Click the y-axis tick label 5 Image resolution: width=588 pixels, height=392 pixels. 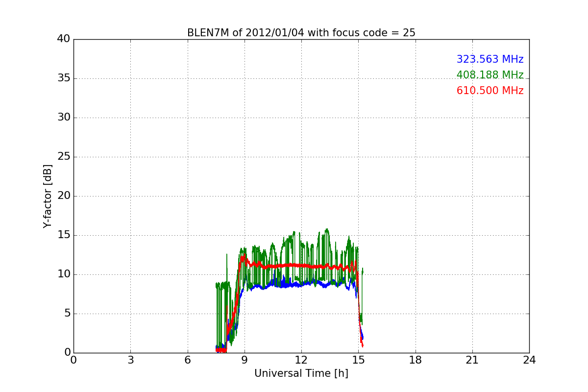point(67,314)
